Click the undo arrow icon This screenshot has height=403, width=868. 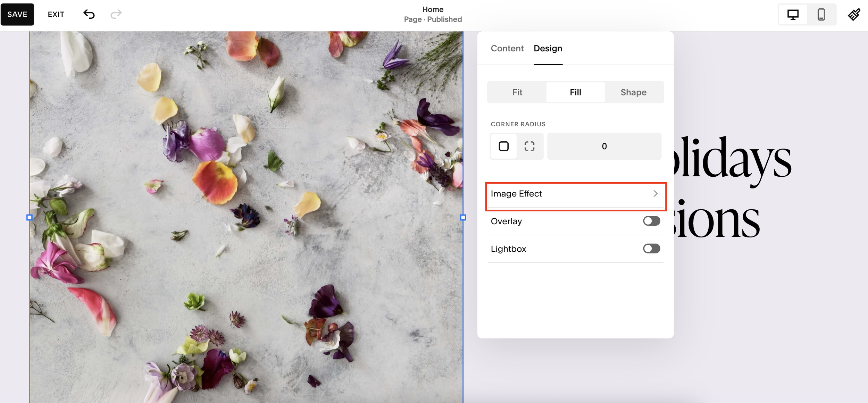click(x=89, y=14)
